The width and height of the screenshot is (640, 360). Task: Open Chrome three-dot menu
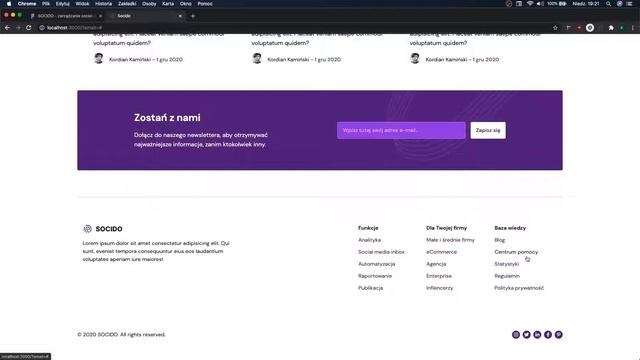[633, 28]
